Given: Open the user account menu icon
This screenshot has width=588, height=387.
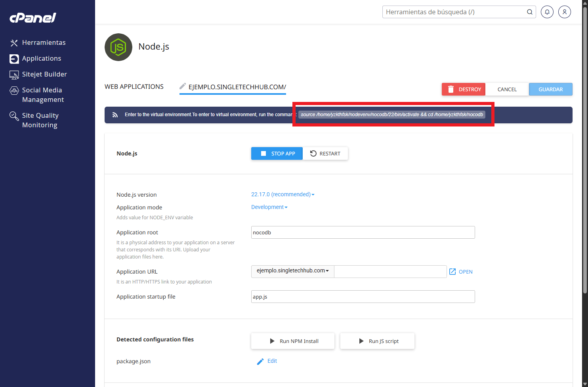Looking at the screenshot, I should point(565,12).
